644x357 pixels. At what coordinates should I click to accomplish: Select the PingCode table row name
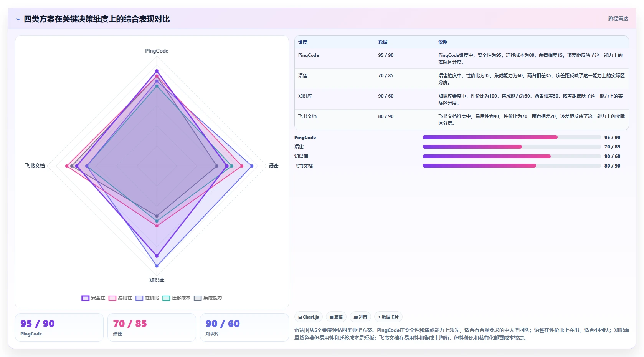(x=309, y=55)
